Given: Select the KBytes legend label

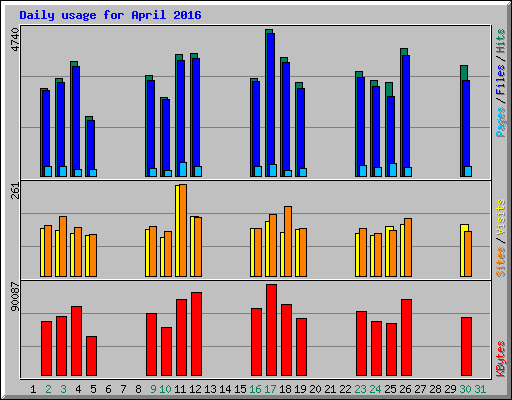Looking at the screenshot, I should 500,359.
